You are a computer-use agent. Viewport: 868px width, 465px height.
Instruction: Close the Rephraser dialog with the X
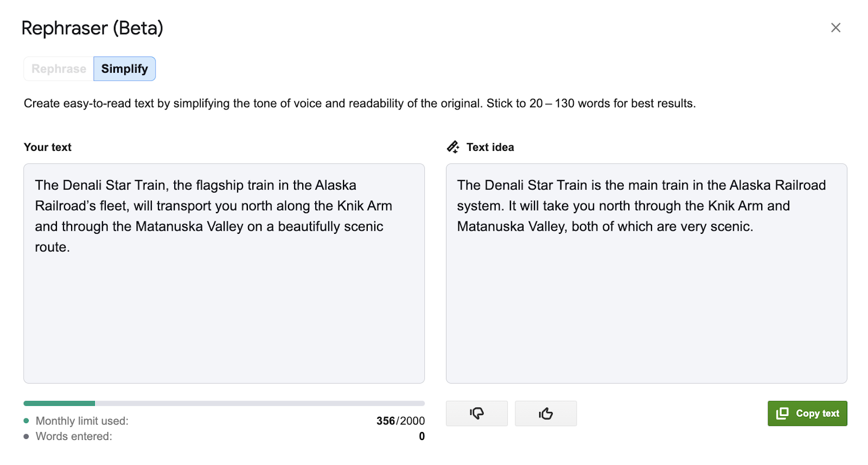(835, 28)
